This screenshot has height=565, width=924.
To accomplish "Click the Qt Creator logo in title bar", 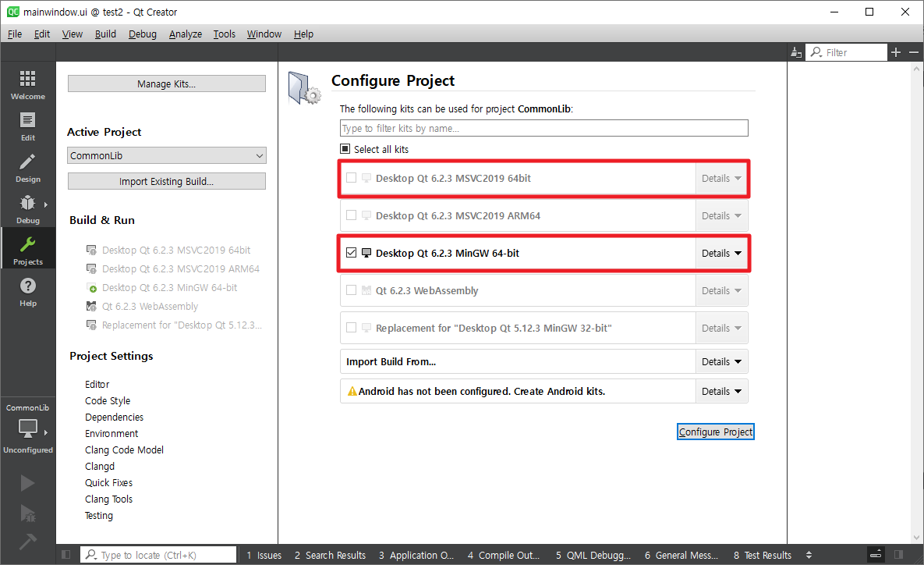I will pos(12,12).
